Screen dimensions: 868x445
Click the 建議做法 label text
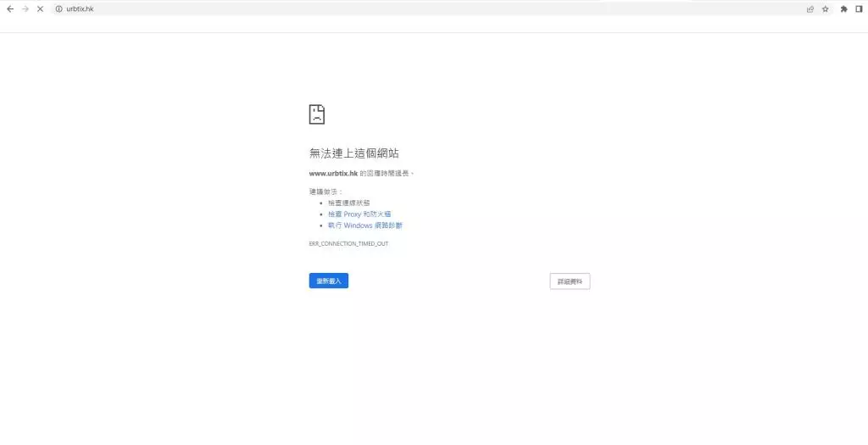pyautogui.click(x=323, y=192)
